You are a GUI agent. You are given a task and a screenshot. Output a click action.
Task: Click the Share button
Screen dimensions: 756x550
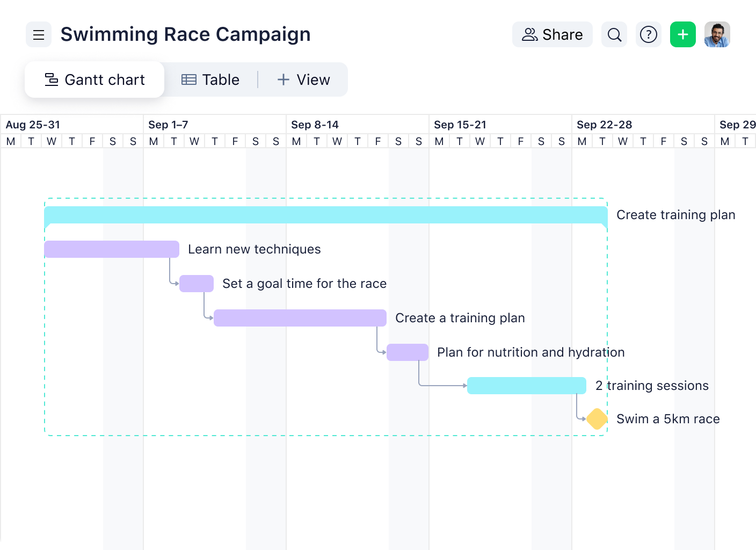point(552,34)
